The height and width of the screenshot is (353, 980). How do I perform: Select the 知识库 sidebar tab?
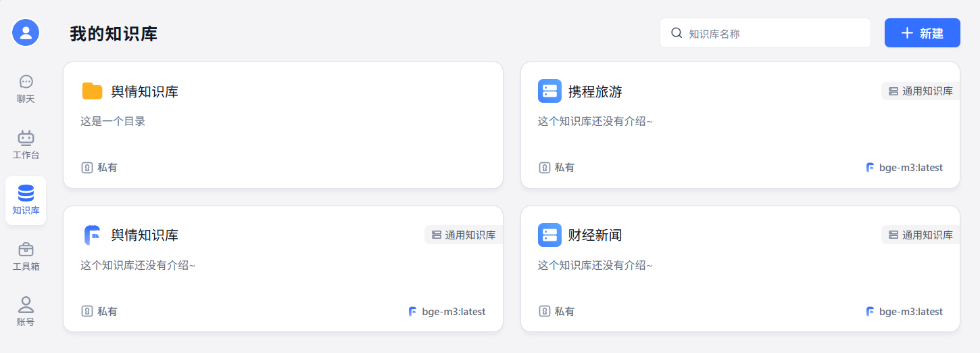[26, 200]
